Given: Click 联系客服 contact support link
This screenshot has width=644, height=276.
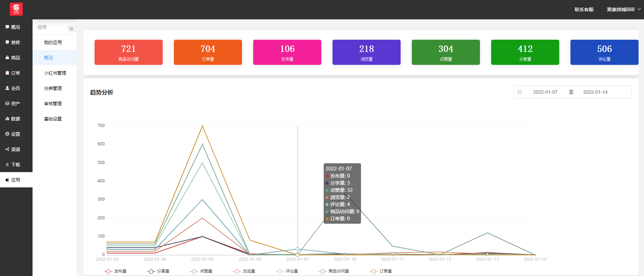Looking at the screenshot, I should [x=584, y=10].
